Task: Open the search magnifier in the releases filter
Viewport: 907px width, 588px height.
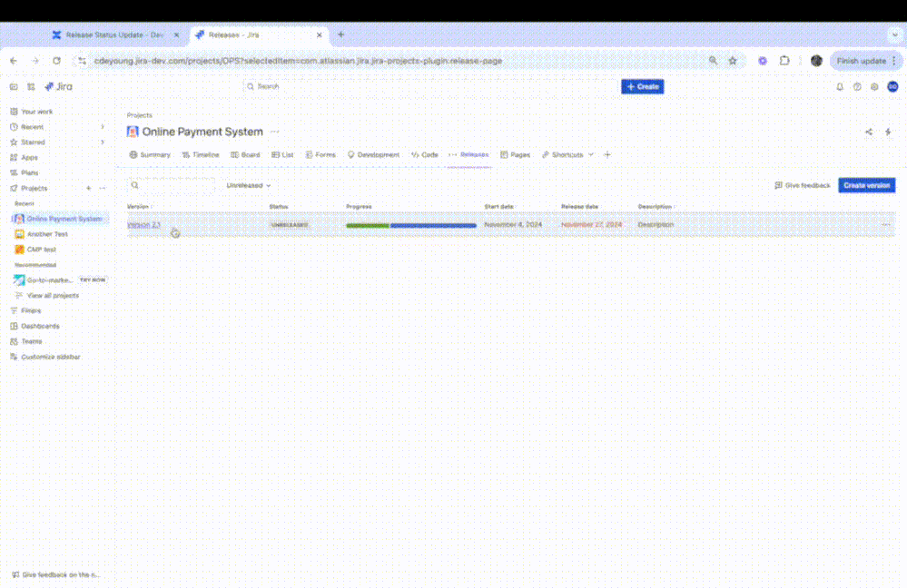Action: tap(133, 184)
